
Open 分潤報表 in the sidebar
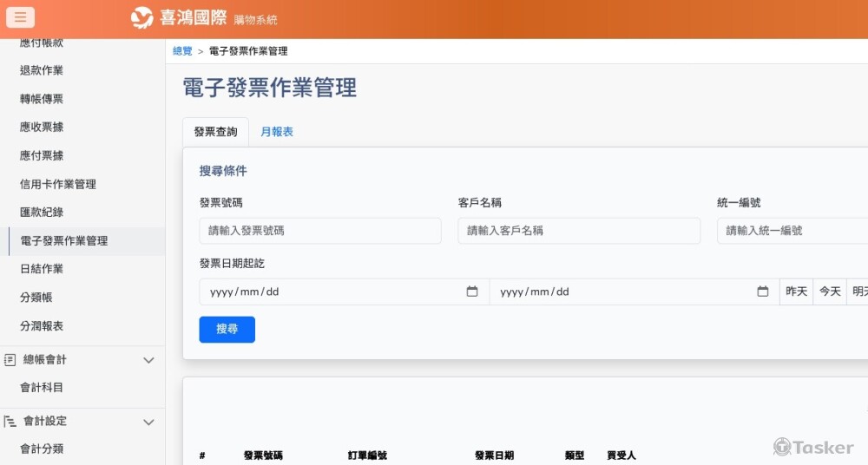42,326
